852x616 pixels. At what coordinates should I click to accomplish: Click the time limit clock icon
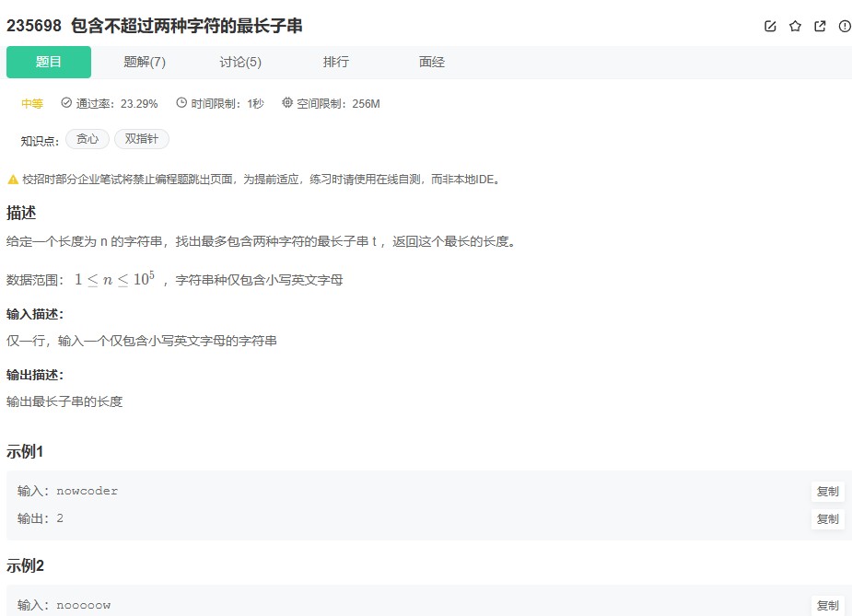tap(181, 103)
